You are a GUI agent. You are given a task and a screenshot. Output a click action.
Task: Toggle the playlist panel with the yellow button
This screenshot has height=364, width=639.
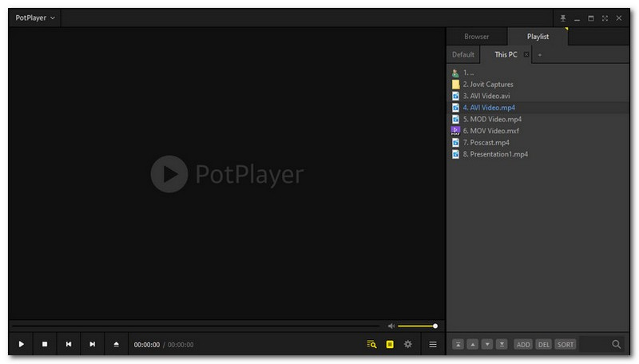tap(390, 344)
